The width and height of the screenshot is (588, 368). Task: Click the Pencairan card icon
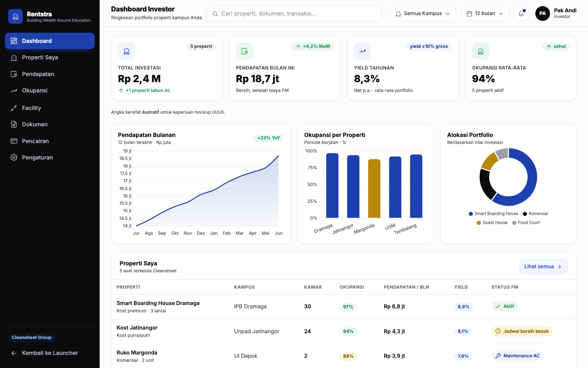(x=14, y=141)
